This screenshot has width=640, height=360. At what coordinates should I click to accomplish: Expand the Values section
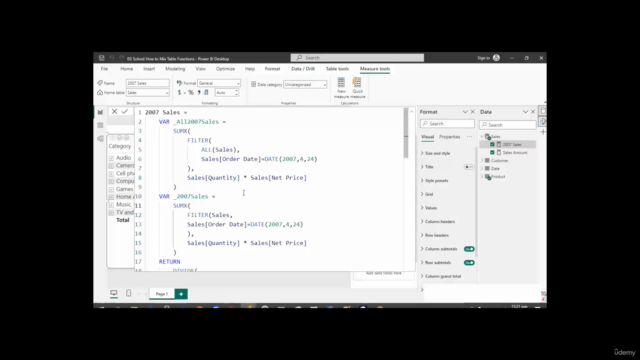tap(431, 208)
